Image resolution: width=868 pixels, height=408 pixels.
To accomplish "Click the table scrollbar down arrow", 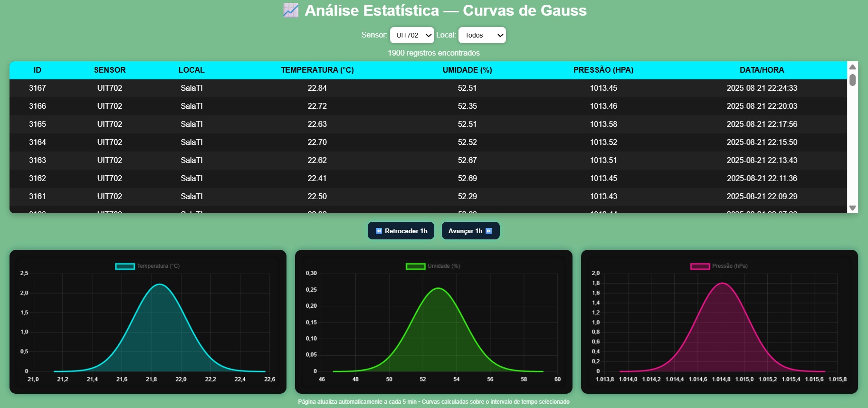I will coord(852,208).
